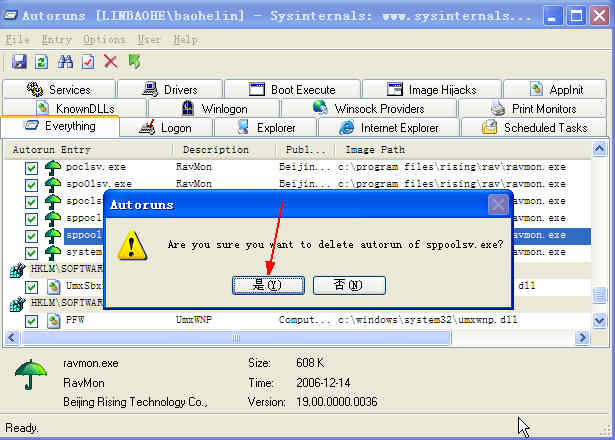Viewport: 615px width, 440px height.
Task: Switch to the Print Monitors tab
Action: (x=532, y=108)
